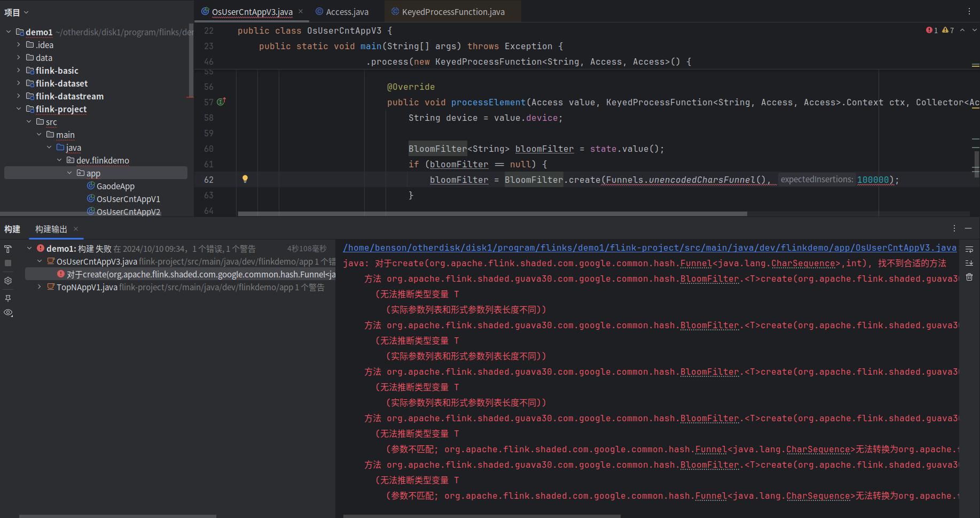
Task: Collapse the src folder
Action: point(29,121)
